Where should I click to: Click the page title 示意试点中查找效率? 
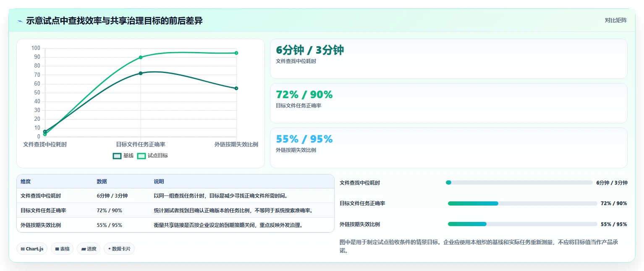pyautogui.click(x=114, y=21)
